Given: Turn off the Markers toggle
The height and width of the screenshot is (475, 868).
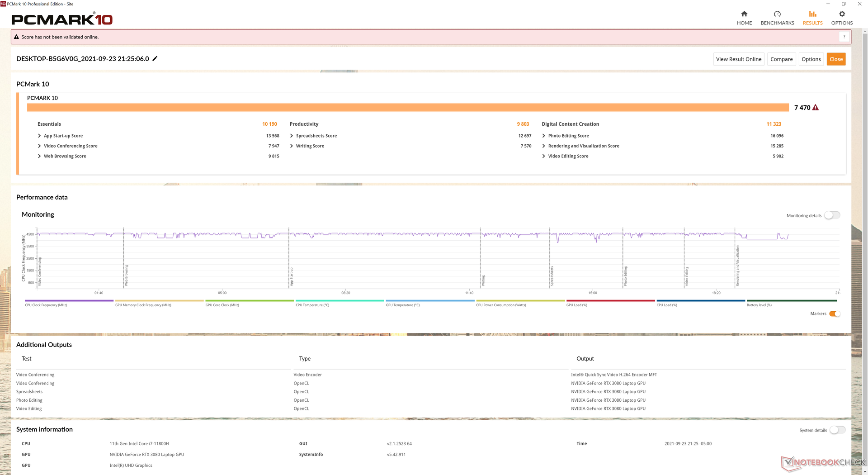Looking at the screenshot, I should point(835,314).
